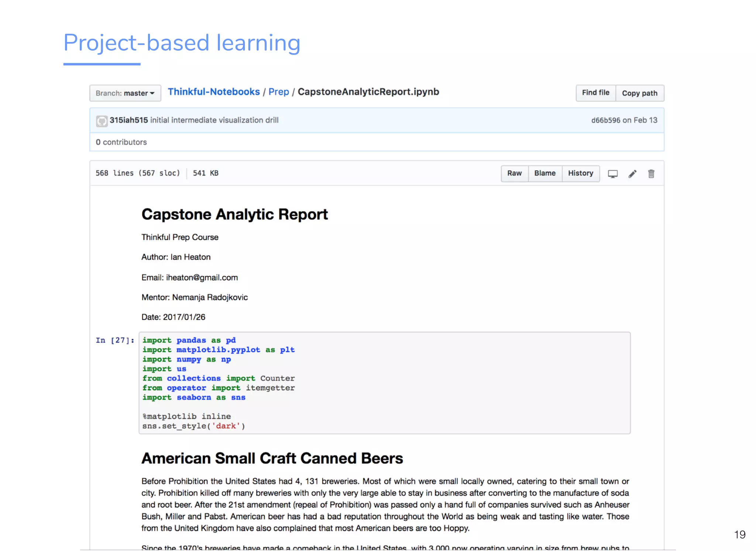The width and height of the screenshot is (756, 551).
Task: Click the 315iah515 user avatar
Action: (102, 121)
